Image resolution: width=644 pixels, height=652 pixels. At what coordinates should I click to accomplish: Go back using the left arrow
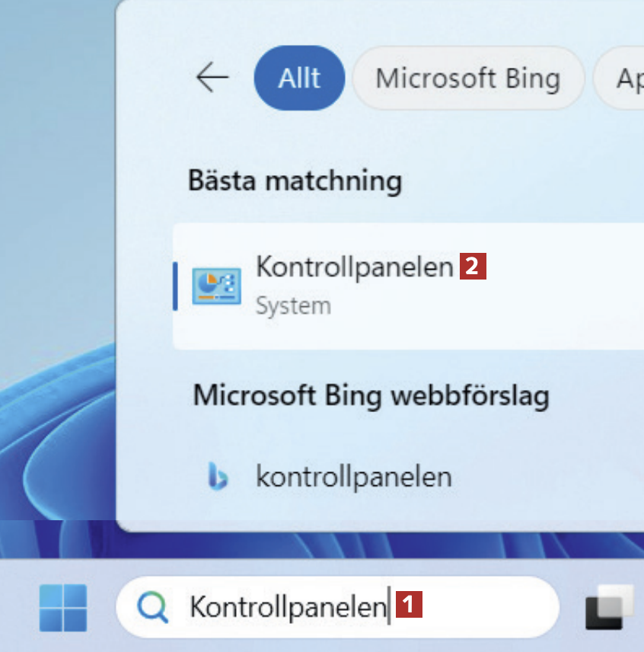[x=212, y=78]
